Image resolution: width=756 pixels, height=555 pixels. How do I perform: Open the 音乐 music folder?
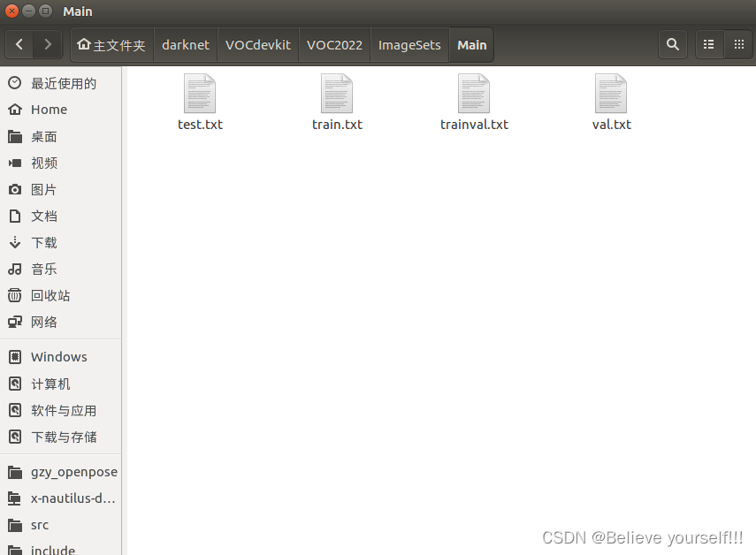[x=61, y=270]
